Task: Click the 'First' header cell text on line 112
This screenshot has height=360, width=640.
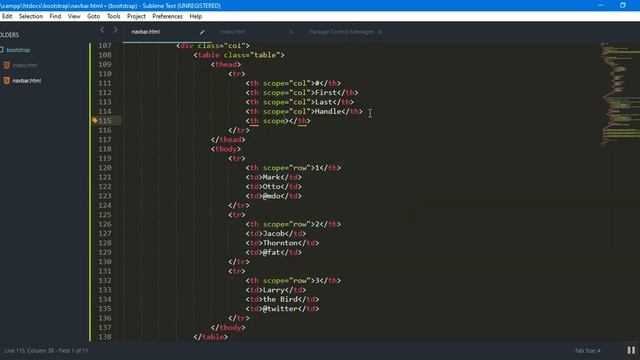Action: point(326,93)
